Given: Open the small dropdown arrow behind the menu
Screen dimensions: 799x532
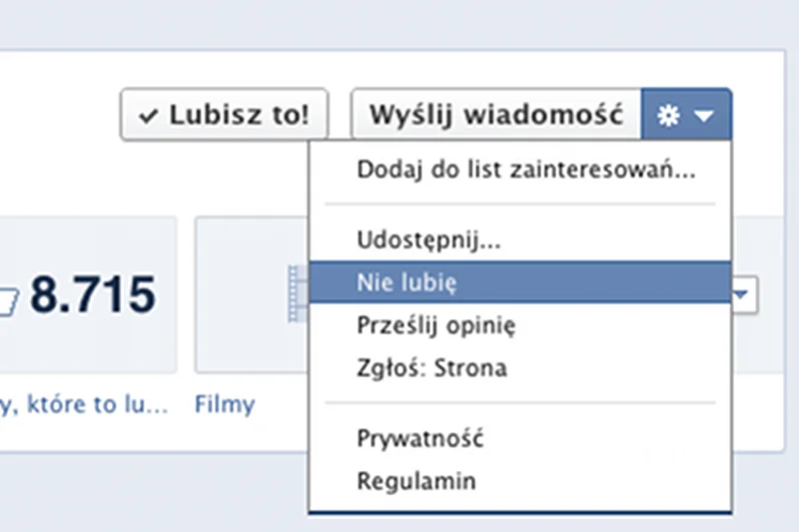Looking at the screenshot, I should (745, 294).
